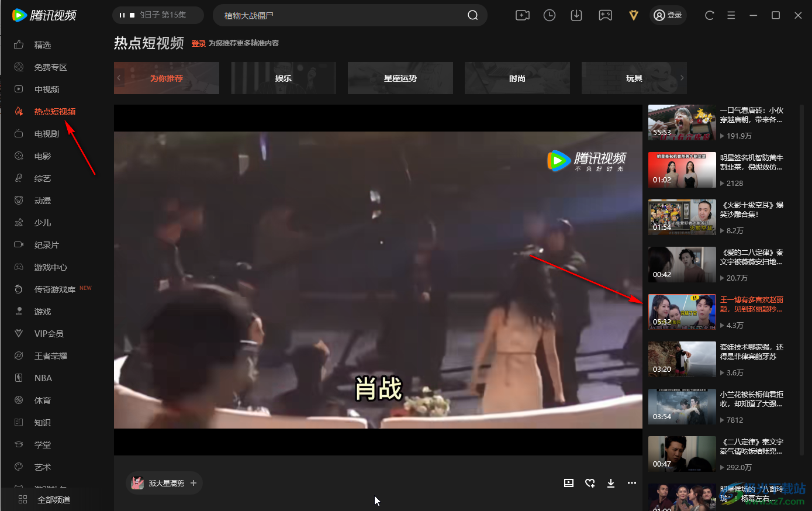The width and height of the screenshot is (812, 511).
Task: Open the upload video camera icon
Action: click(522, 15)
